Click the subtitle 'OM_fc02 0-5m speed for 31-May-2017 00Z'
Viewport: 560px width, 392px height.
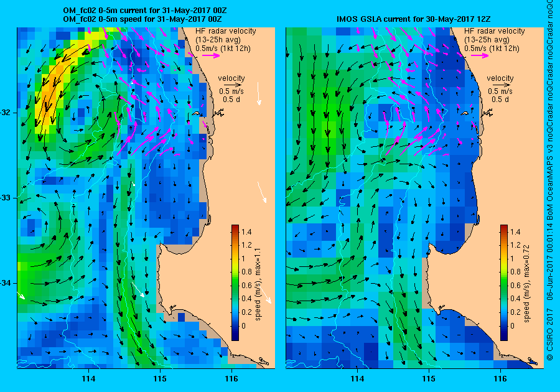[142, 19]
